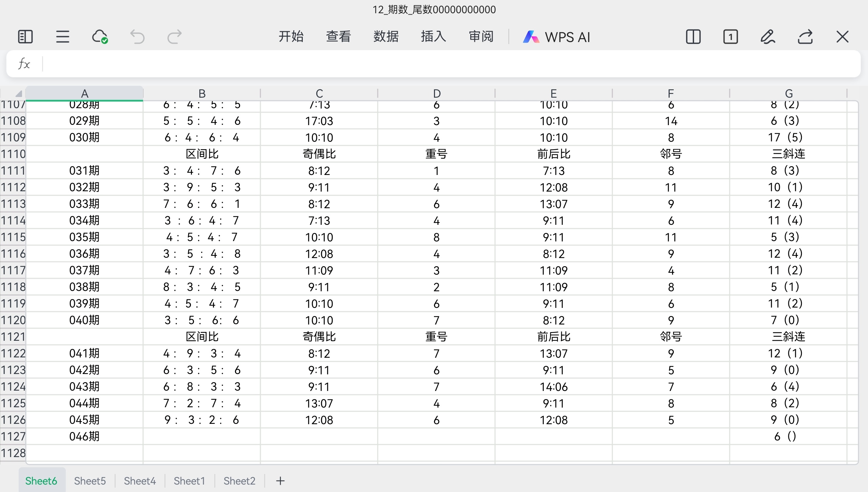Open the sidebar panel icon
Screen dimensions: 868x492
point(25,37)
